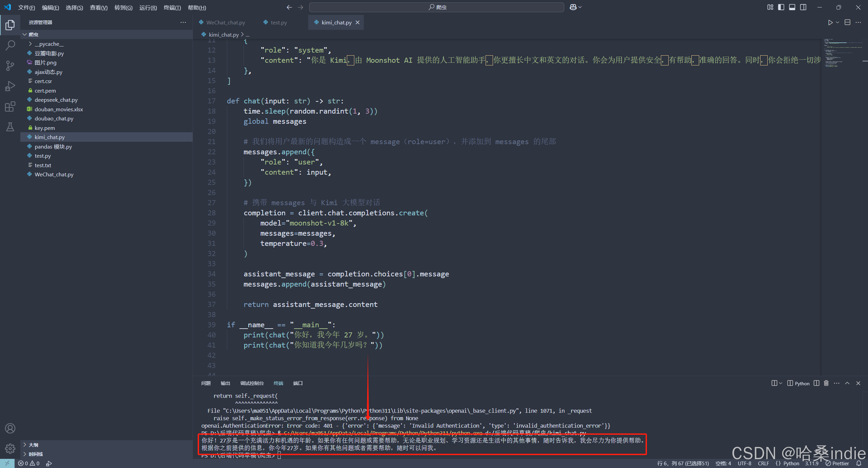Open run button dropdown arrow
The width and height of the screenshot is (868, 468).
click(837, 22)
